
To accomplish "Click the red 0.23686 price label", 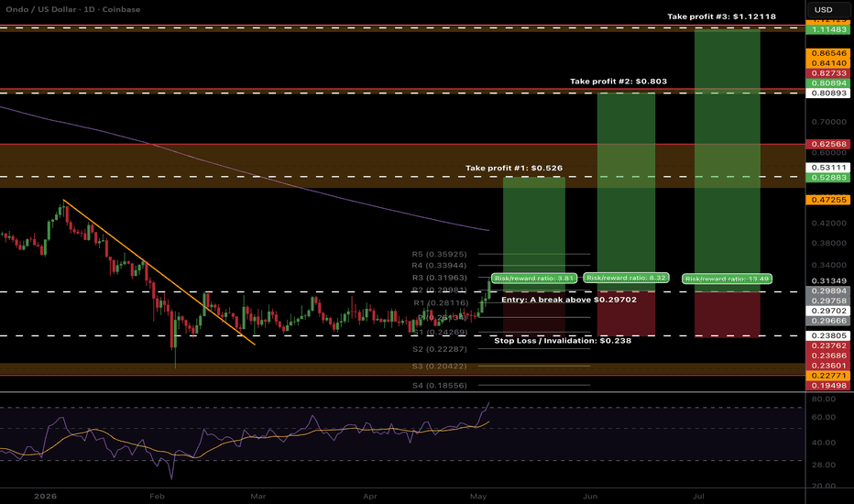I will click(x=827, y=356).
